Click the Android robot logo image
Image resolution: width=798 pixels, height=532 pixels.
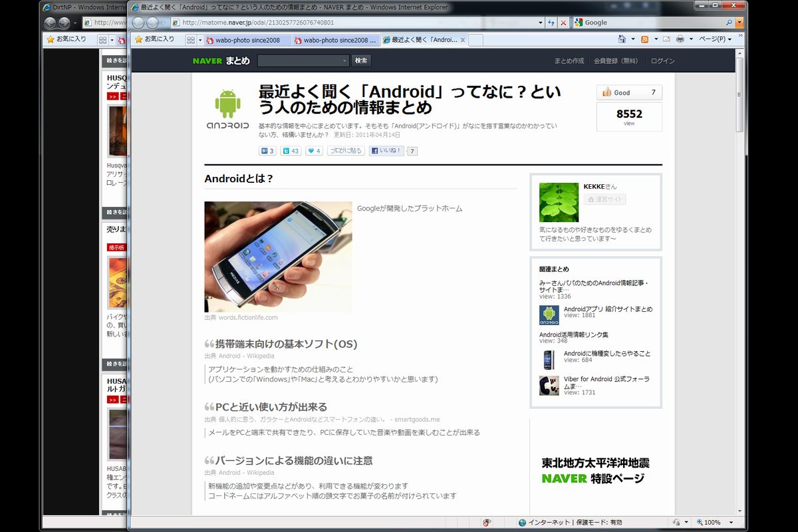pos(227,110)
